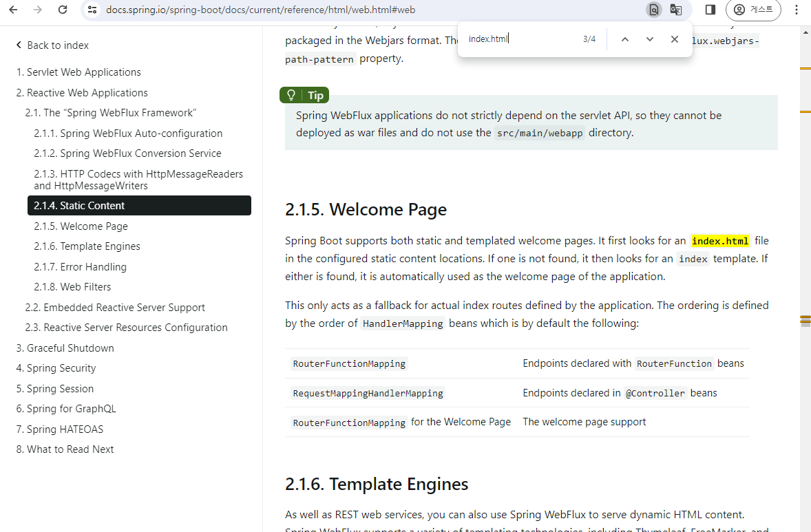Image resolution: width=811 pixels, height=532 pixels.
Task: Open 2.2. Embedded Reactive Server Support
Action: (x=115, y=308)
